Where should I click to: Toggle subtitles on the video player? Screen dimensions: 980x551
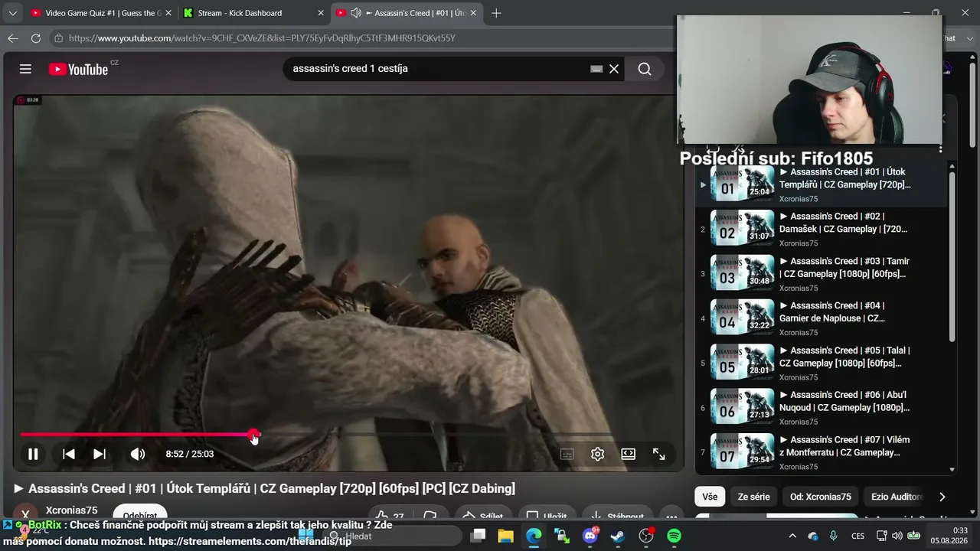(567, 454)
